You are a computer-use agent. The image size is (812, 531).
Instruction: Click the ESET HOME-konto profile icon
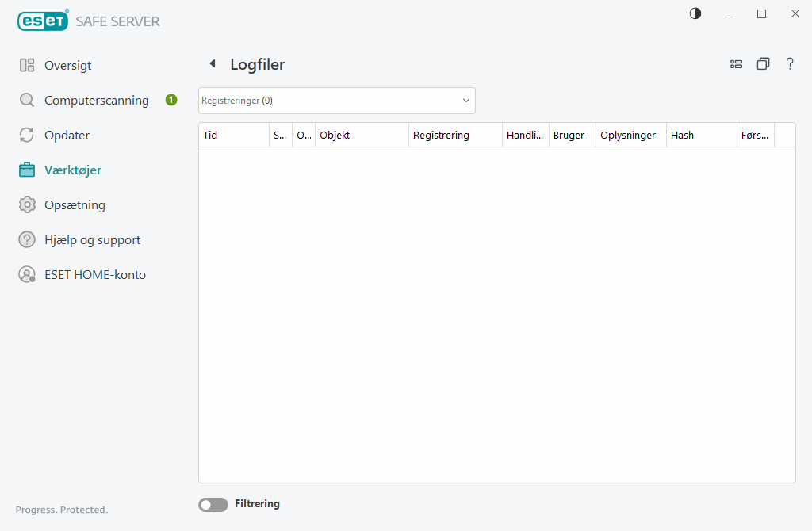pyautogui.click(x=26, y=274)
